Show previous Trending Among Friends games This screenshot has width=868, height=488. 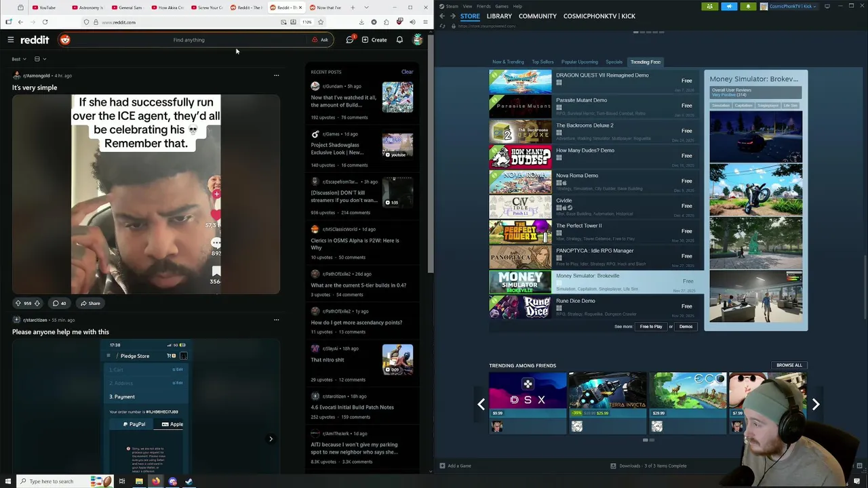[x=481, y=405]
